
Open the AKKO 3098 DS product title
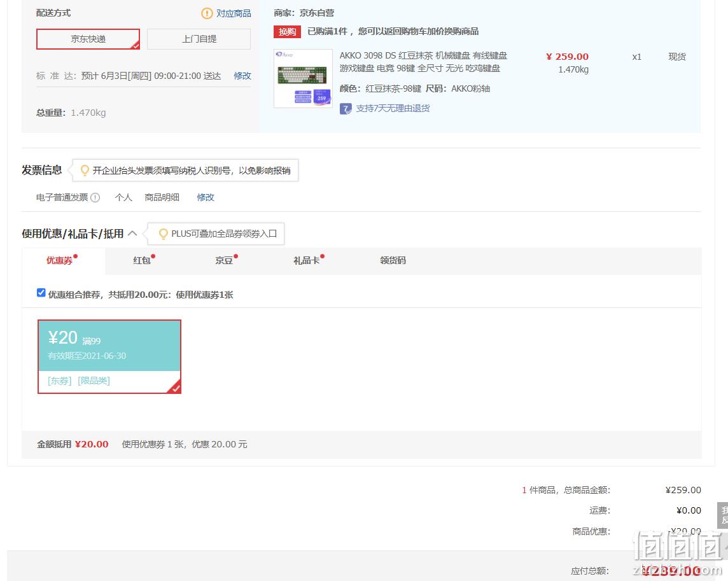click(423, 62)
